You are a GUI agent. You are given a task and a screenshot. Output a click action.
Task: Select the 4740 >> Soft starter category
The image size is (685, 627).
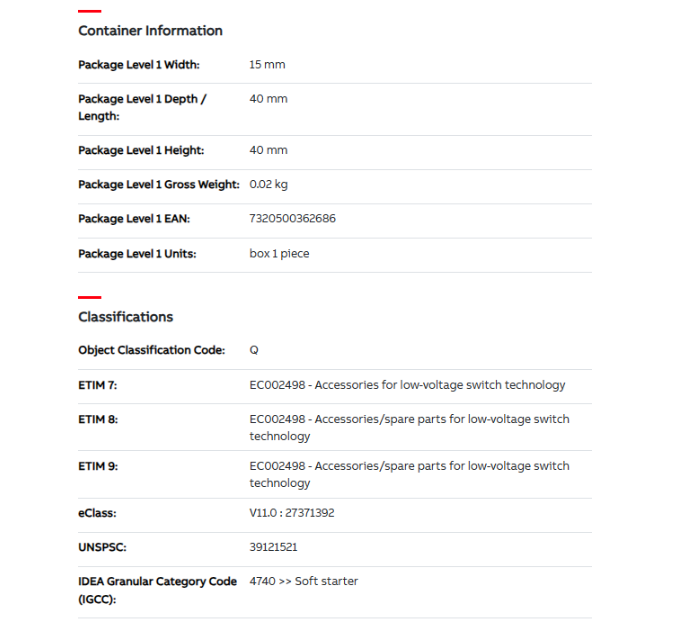pos(303,582)
